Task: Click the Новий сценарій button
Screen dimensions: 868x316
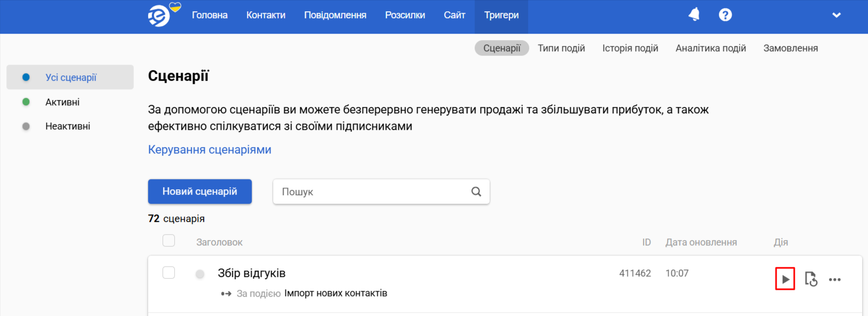Action: [x=200, y=191]
